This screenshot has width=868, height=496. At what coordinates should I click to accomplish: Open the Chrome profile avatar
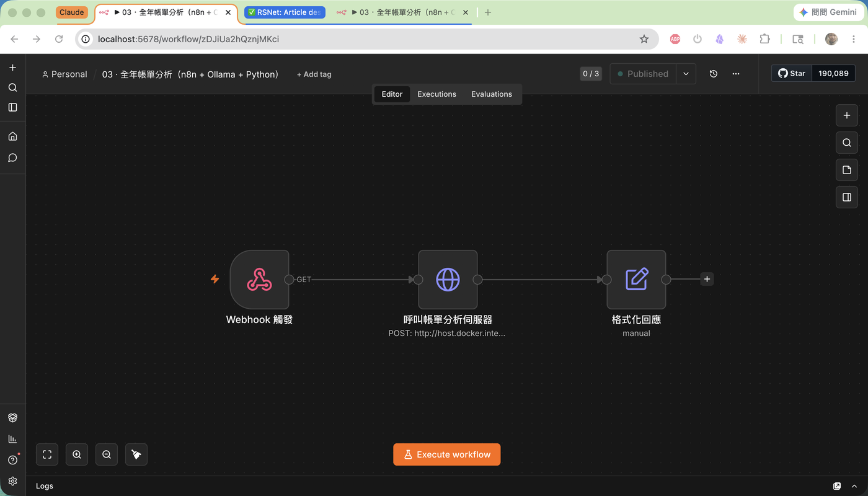(831, 39)
